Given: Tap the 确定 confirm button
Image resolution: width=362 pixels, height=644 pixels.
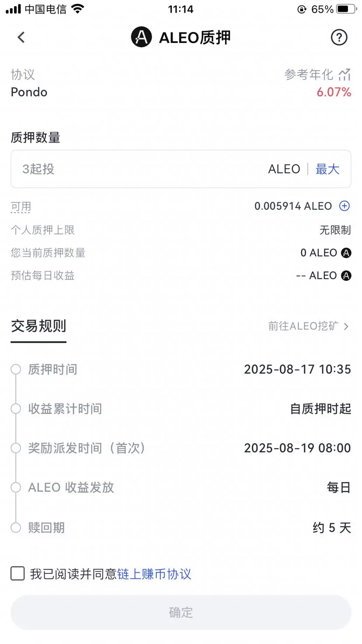Looking at the screenshot, I should pos(181,612).
